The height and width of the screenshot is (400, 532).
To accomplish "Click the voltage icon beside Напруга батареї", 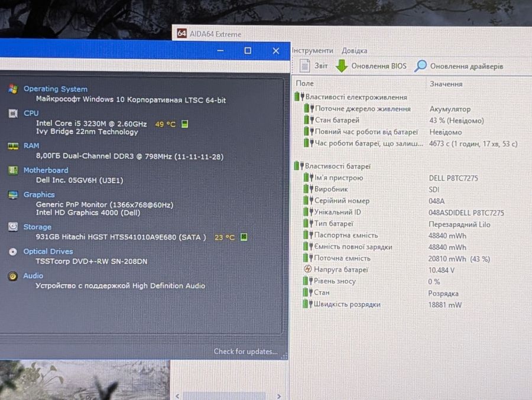I will 308,269.
